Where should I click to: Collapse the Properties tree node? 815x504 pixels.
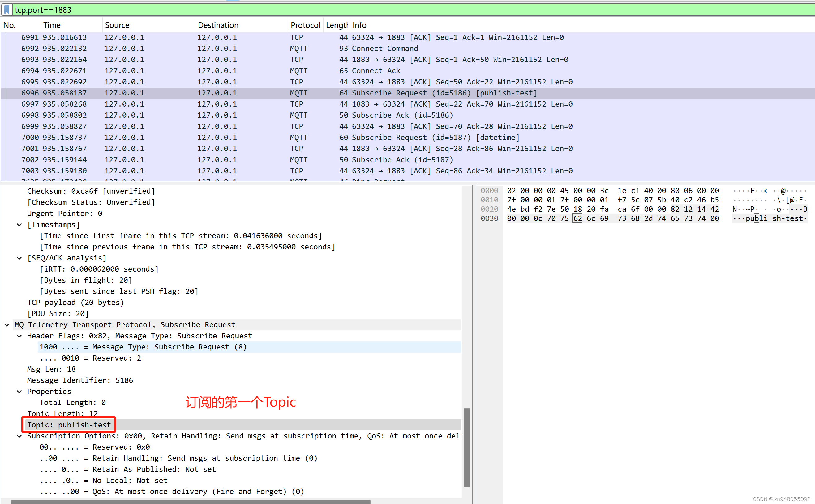tap(19, 391)
